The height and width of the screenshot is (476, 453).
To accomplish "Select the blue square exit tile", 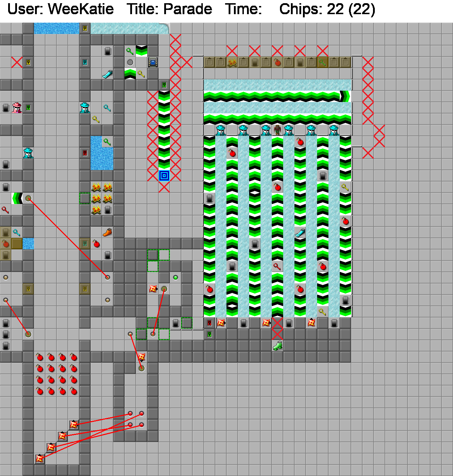I will click(164, 175).
